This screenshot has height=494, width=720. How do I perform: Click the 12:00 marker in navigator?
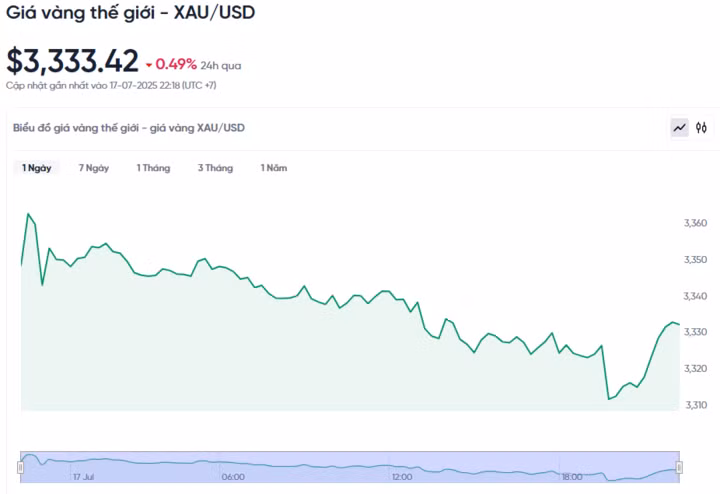click(402, 477)
